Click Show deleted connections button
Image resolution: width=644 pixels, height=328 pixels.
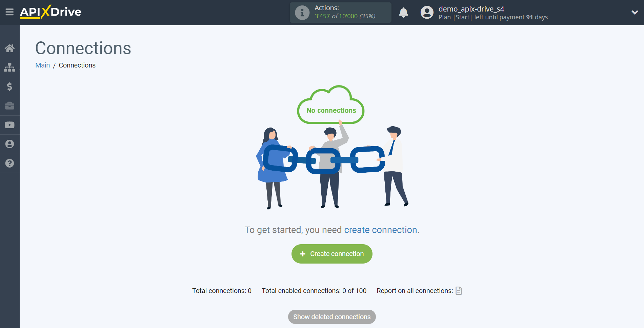click(332, 317)
